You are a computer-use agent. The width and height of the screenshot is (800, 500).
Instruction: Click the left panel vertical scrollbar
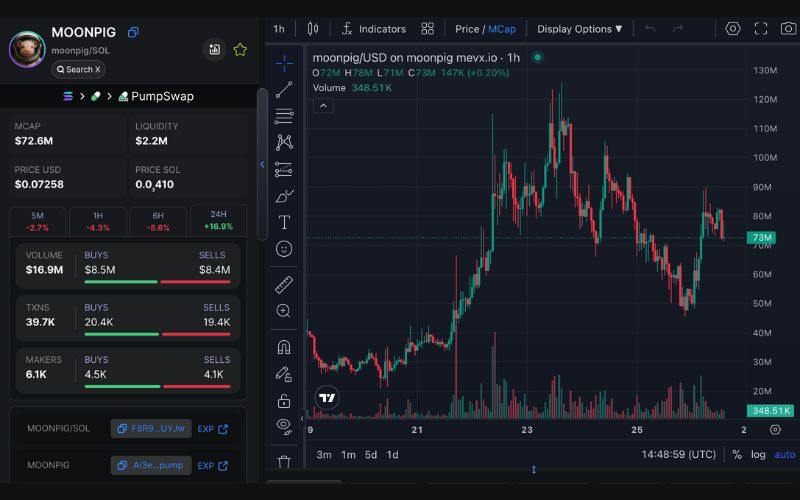[x=262, y=164]
